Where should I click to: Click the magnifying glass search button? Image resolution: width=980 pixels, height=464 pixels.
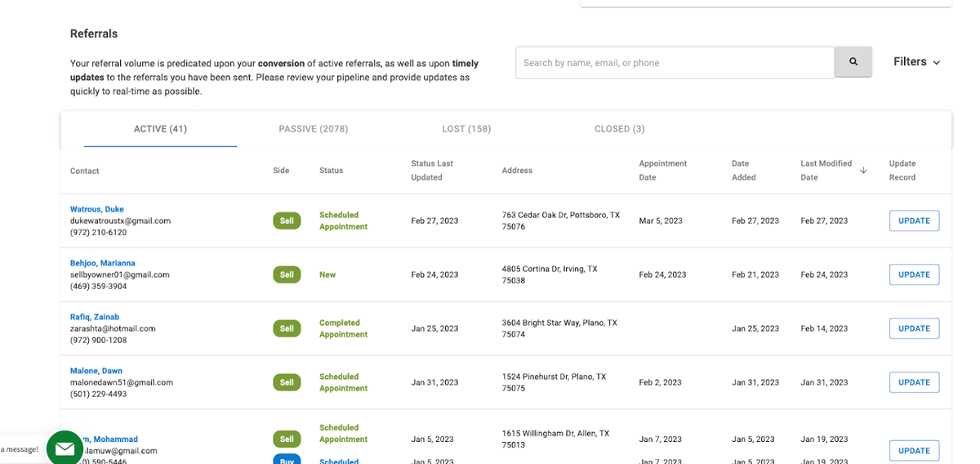click(853, 62)
